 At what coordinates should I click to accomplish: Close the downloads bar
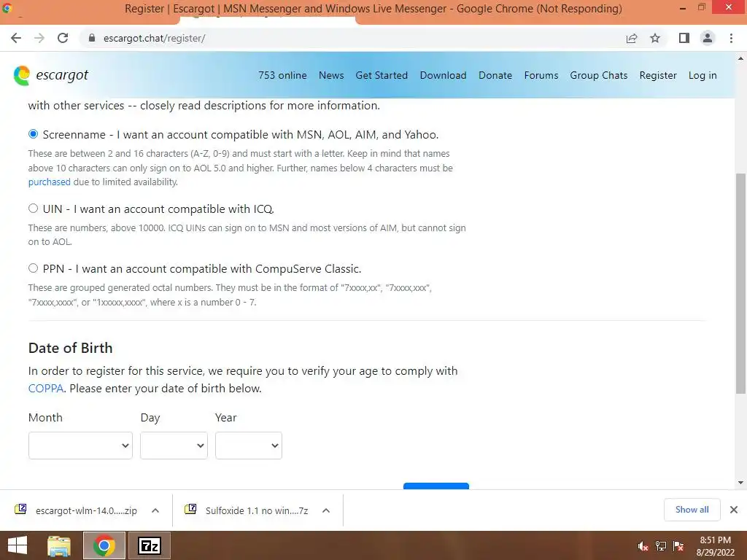pyautogui.click(x=734, y=510)
